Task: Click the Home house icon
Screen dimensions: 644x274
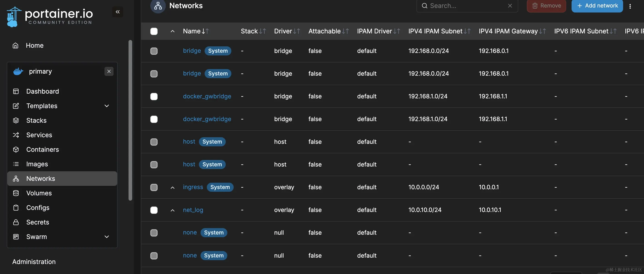Action: click(x=15, y=45)
